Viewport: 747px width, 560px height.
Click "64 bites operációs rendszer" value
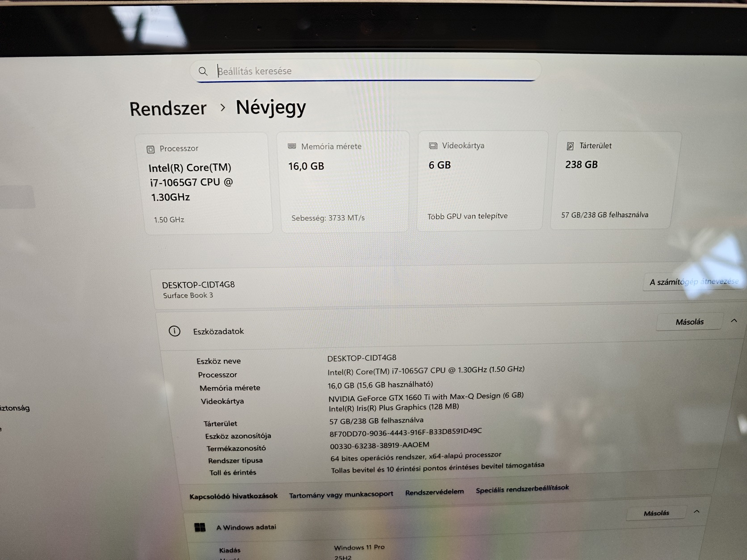coord(416,457)
